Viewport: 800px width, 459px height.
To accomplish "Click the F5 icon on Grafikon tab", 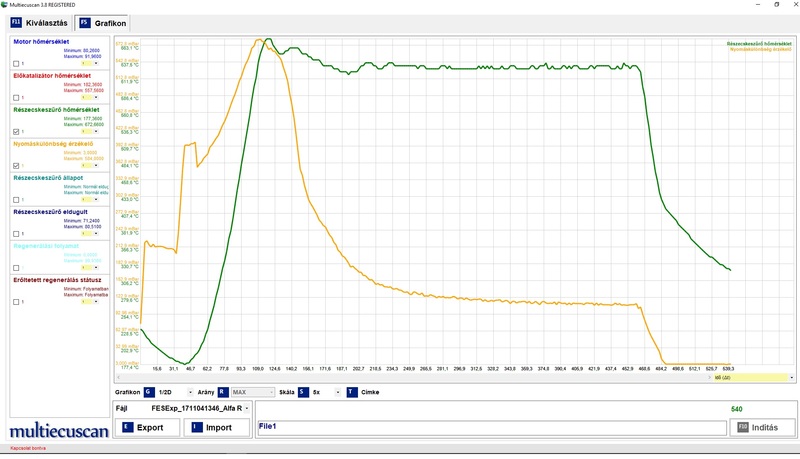I will point(84,22).
